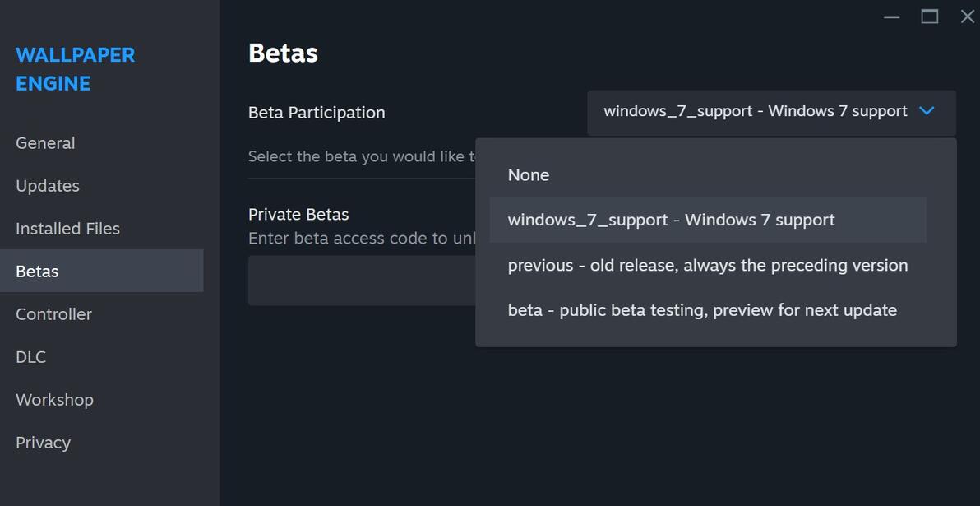Image resolution: width=980 pixels, height=506 pixels.
Task: Select the Betas sidebar tab
Action: 38,272
